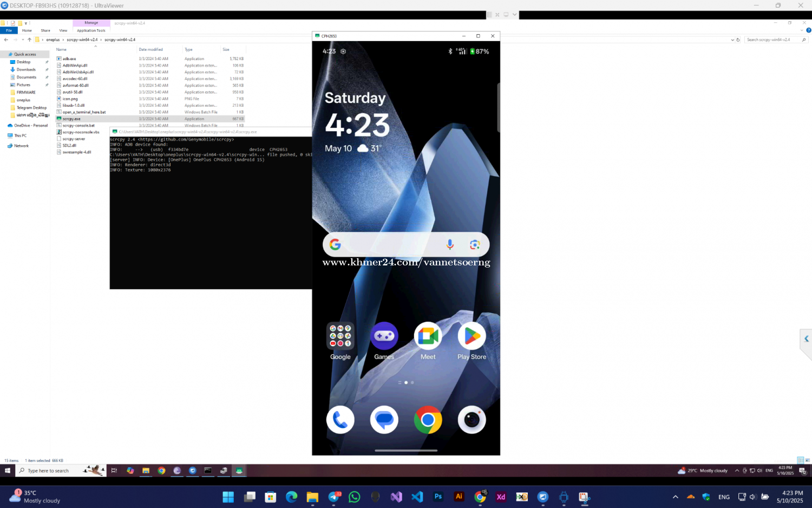Click the settings gear in phone status bar
Image resolution: width=812 pixels, height=508 pixels.
[x=343, y=51]
